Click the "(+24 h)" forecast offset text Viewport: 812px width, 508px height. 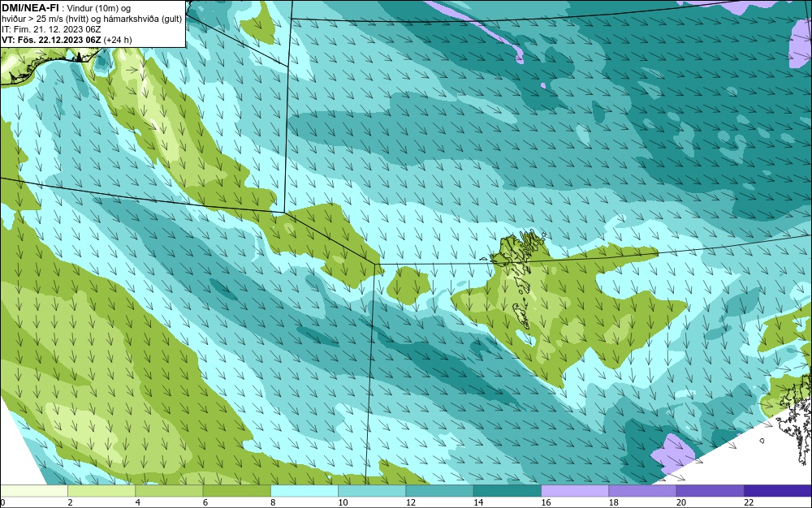[x=118, y=40]
